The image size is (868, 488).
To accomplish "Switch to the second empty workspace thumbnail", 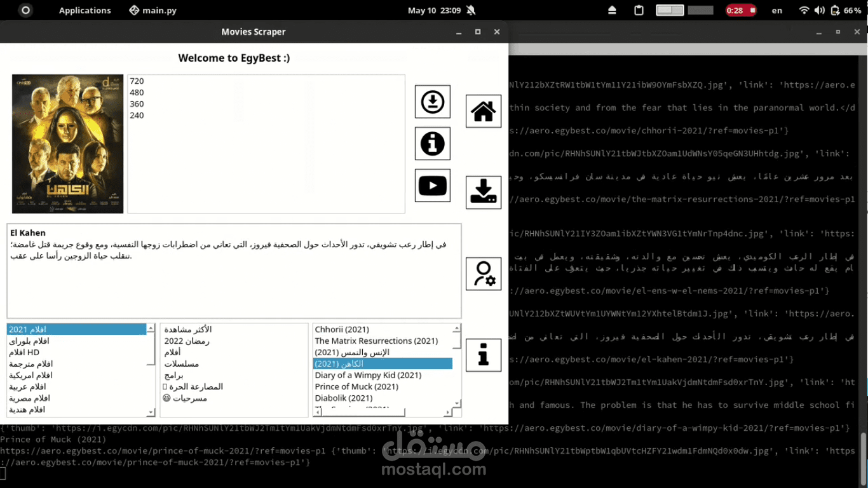I will 701,10.
